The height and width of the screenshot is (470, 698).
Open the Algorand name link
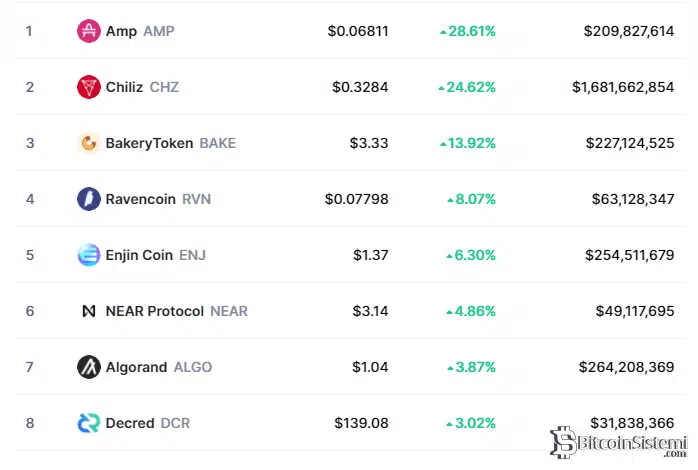tap(136, 367)
